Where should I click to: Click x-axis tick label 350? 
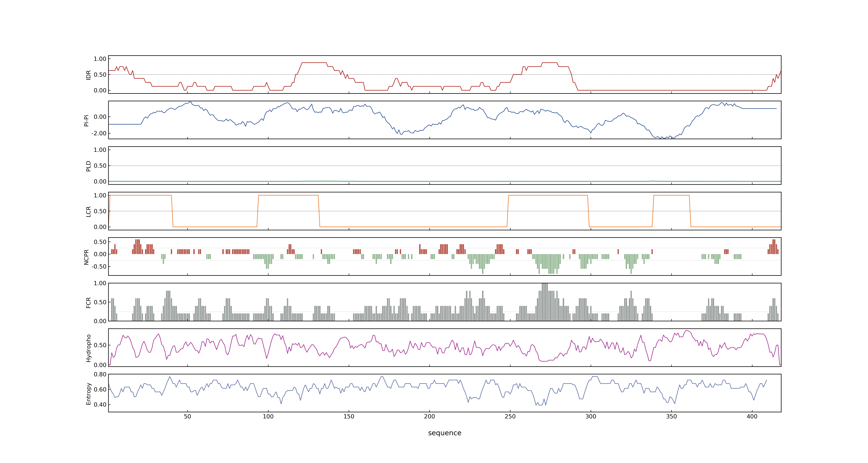[672, 416]
